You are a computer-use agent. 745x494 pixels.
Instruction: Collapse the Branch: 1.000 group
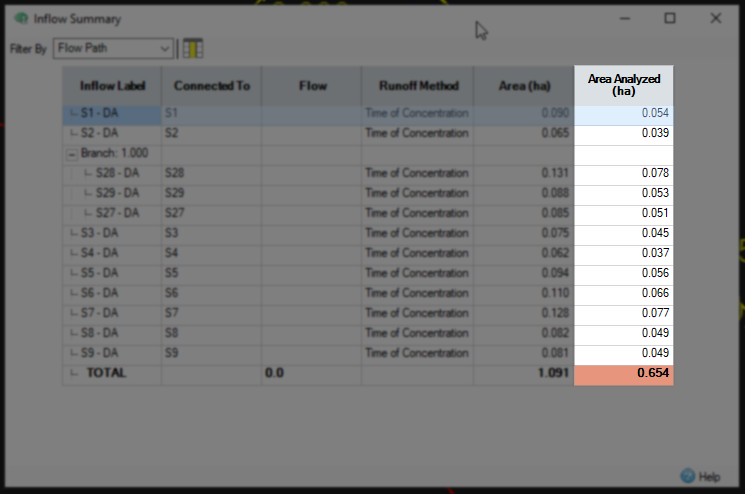pos(72,154)
